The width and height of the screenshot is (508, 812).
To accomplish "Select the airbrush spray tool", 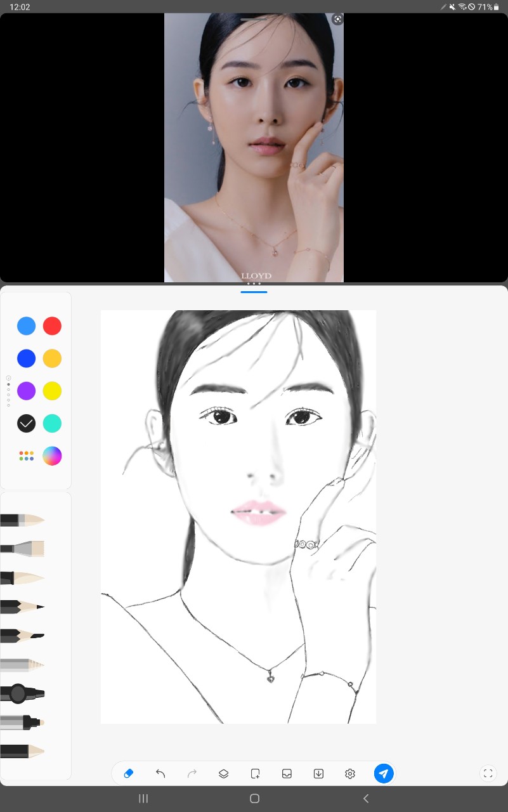I will coord(22,693).
